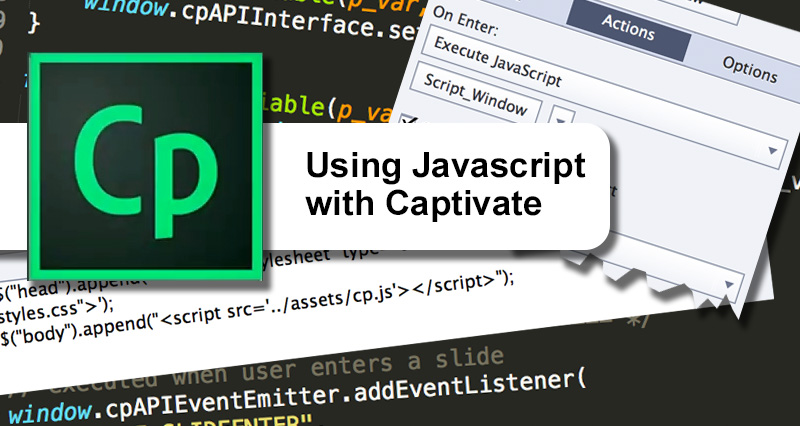Switch to the Actions tab

click(x=628, y=27)
